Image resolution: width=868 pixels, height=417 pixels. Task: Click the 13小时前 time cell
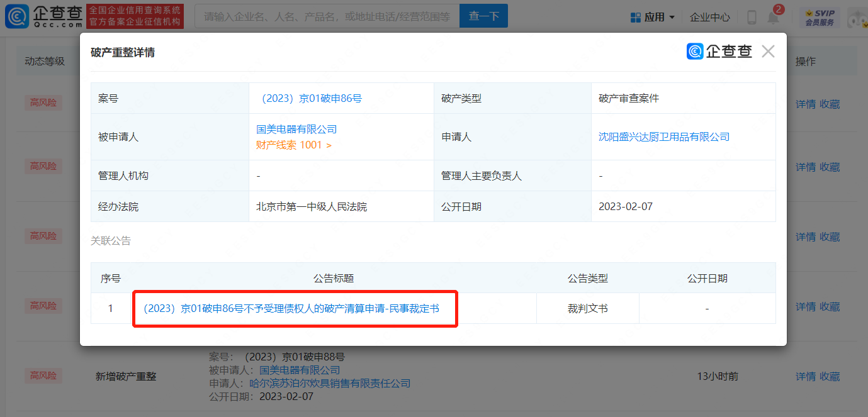(x=718, y=376)
